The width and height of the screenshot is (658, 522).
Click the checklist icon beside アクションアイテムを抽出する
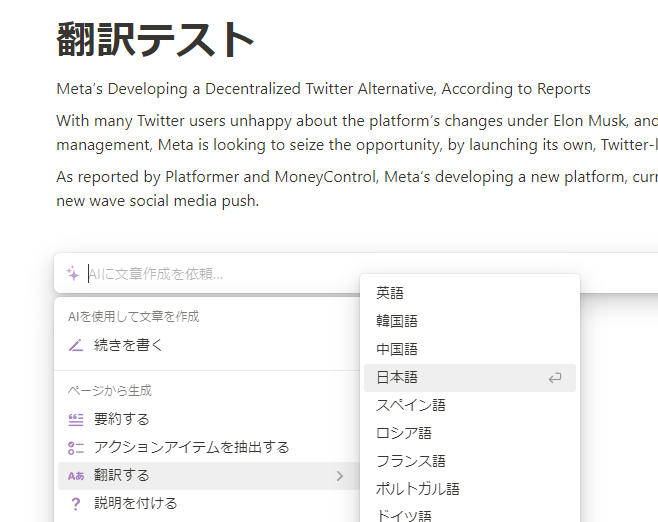(x=76, y=448)
